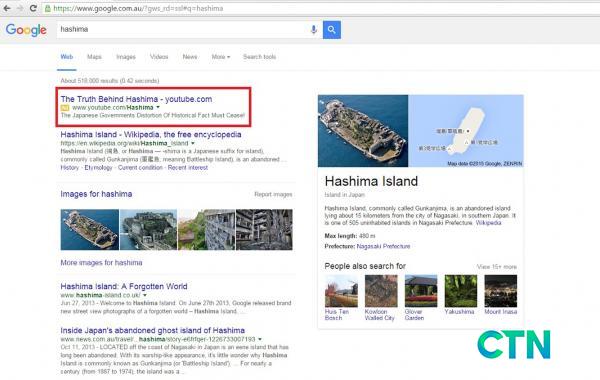Click the browser forward arrow

tap(20, 8)
